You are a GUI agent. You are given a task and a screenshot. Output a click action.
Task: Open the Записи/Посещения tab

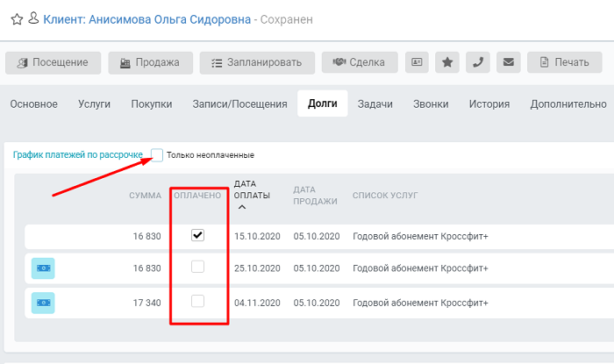239,104
